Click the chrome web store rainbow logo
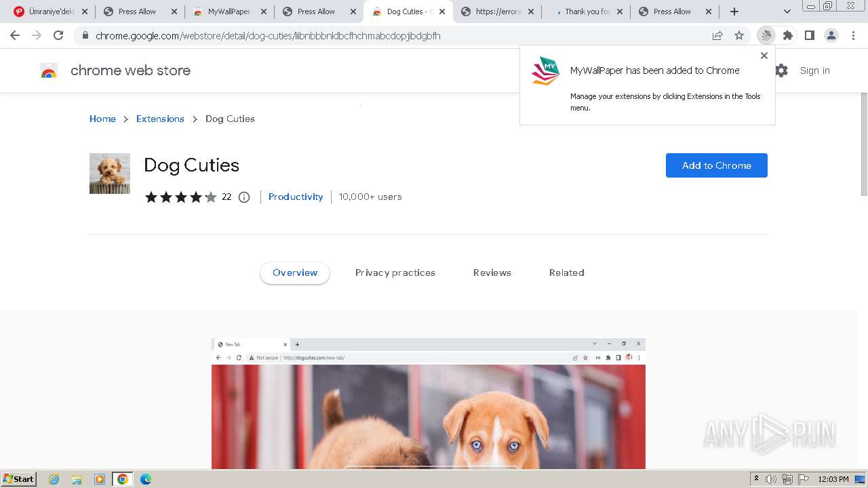Viewport: 868px width, 488px height. tap(49, 70)
